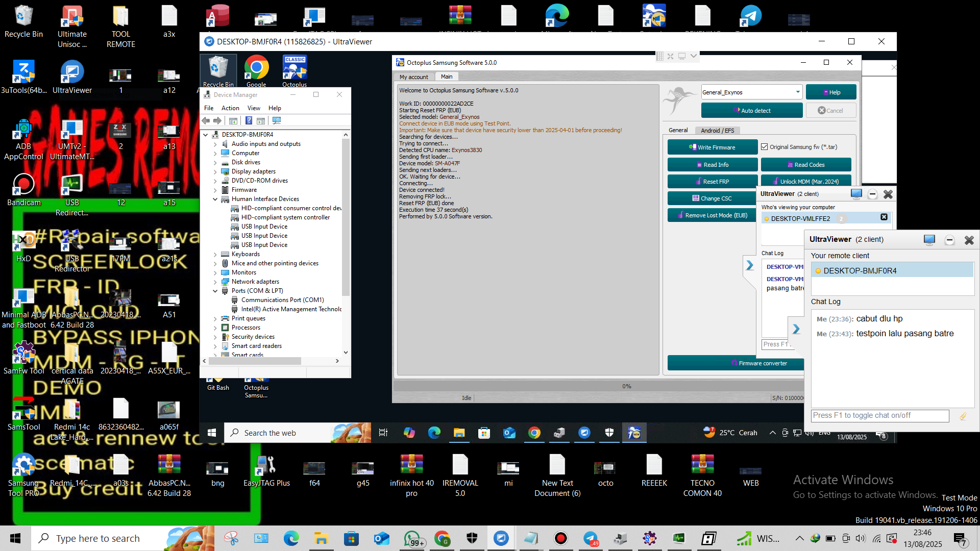Open Device Manager File menu
Viewport: 980px width, 551px height.
coord(209,108)
